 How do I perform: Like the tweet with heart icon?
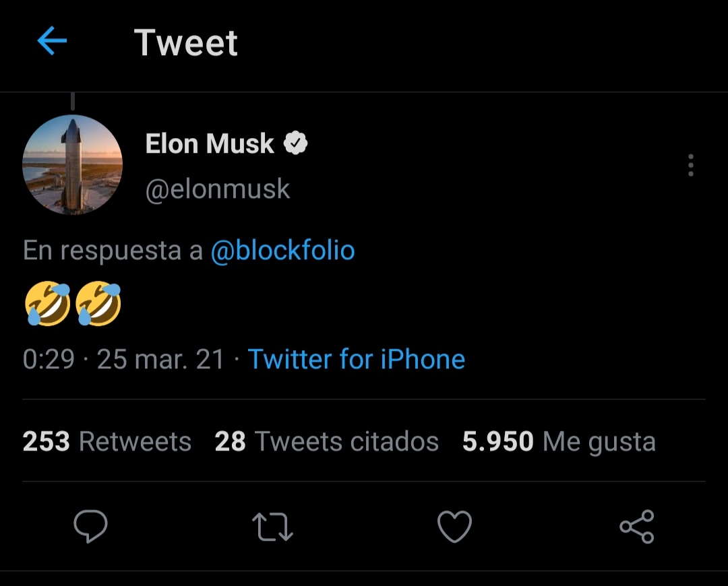[x=454, y=527]
